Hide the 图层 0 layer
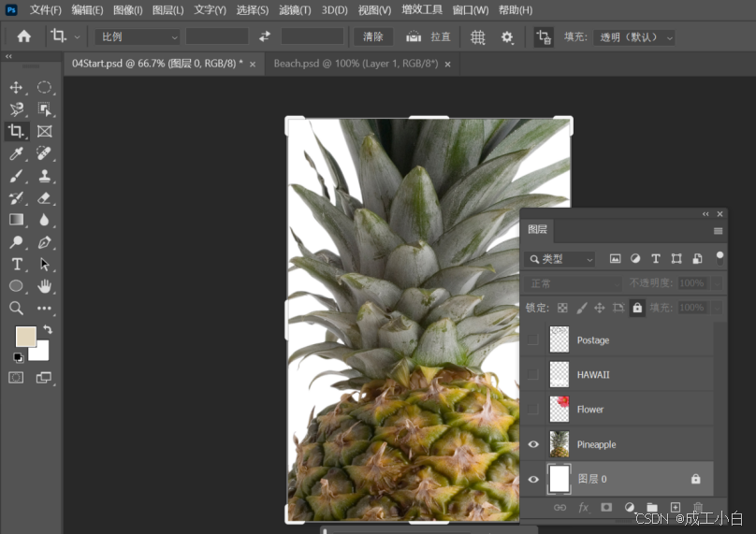The height and width of the screenshot is (534, 756). tap(533, 479)
